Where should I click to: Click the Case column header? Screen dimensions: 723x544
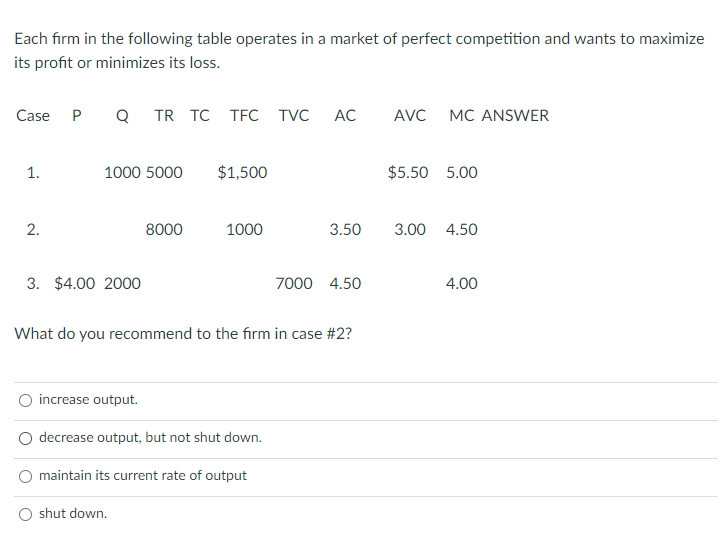[33, 115]
